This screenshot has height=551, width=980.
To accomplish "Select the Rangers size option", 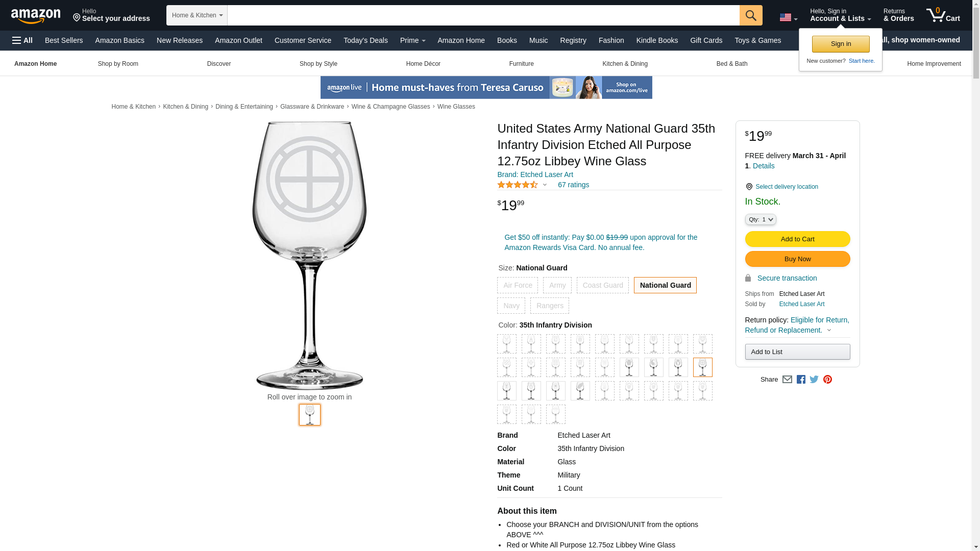I will pos(550,306).
